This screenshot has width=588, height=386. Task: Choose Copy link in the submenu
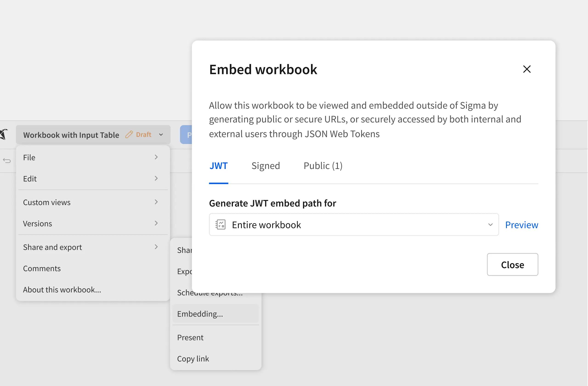click(216, 359)
